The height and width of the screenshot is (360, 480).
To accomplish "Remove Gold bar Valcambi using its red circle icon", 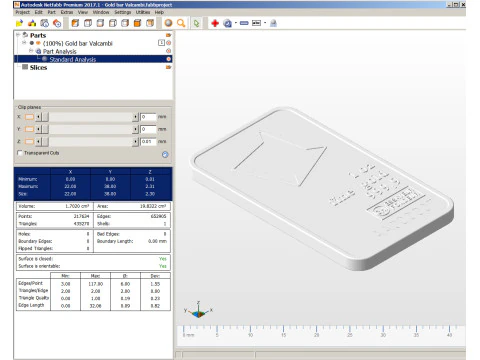I will pos(169,43).
